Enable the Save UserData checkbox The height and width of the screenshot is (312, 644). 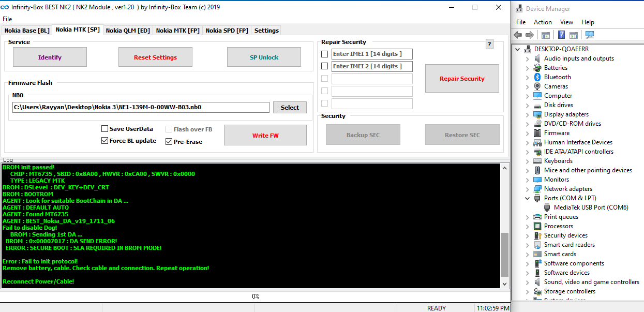[x=105, y=129]
